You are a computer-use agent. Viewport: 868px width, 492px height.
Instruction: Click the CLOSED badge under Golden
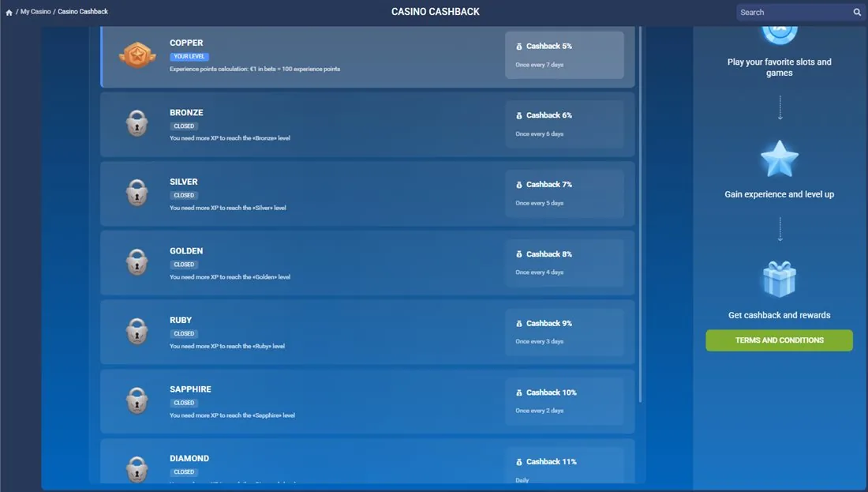pyautogui.click(x=184, y=265)
